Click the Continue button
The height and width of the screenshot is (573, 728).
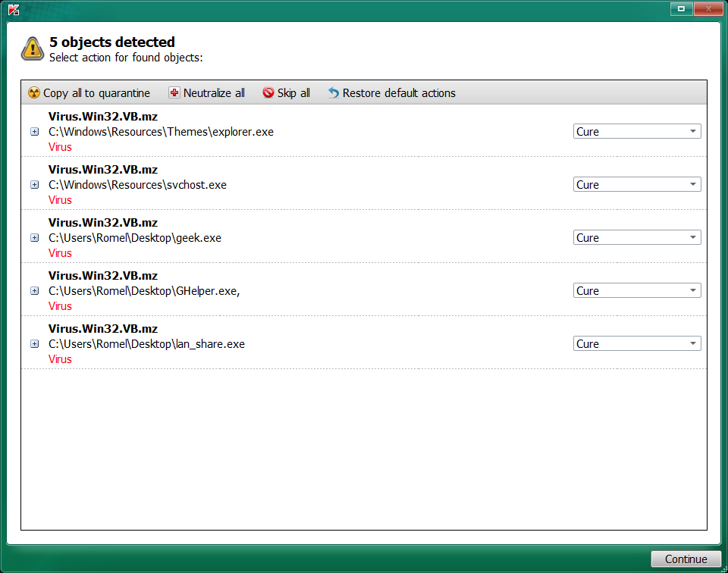click(686, 559)
